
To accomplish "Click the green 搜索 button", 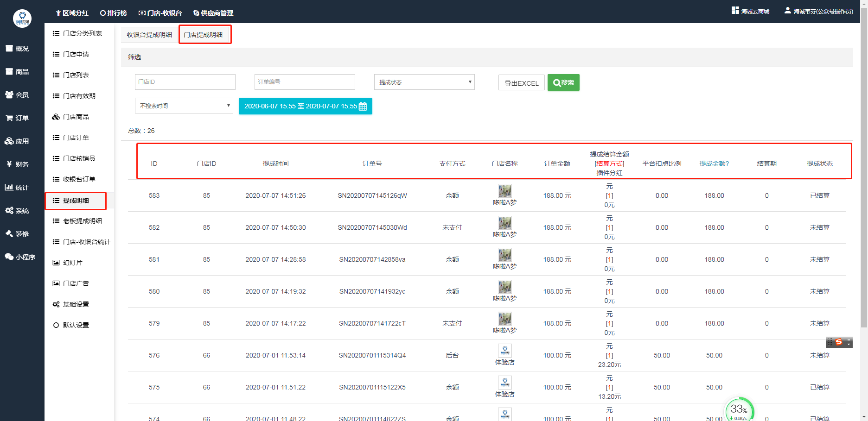I will click(563, 82).
